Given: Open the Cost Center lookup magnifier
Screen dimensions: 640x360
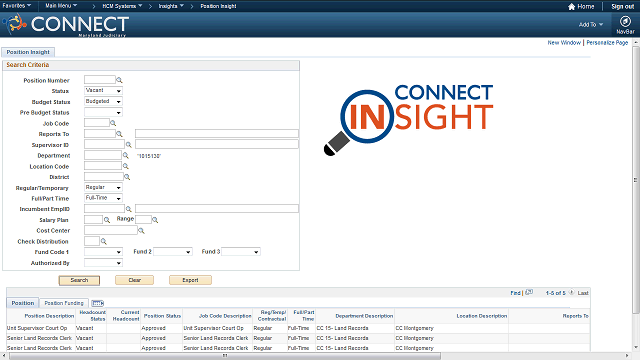Looking at the screenshot, I should click(141, 231).
